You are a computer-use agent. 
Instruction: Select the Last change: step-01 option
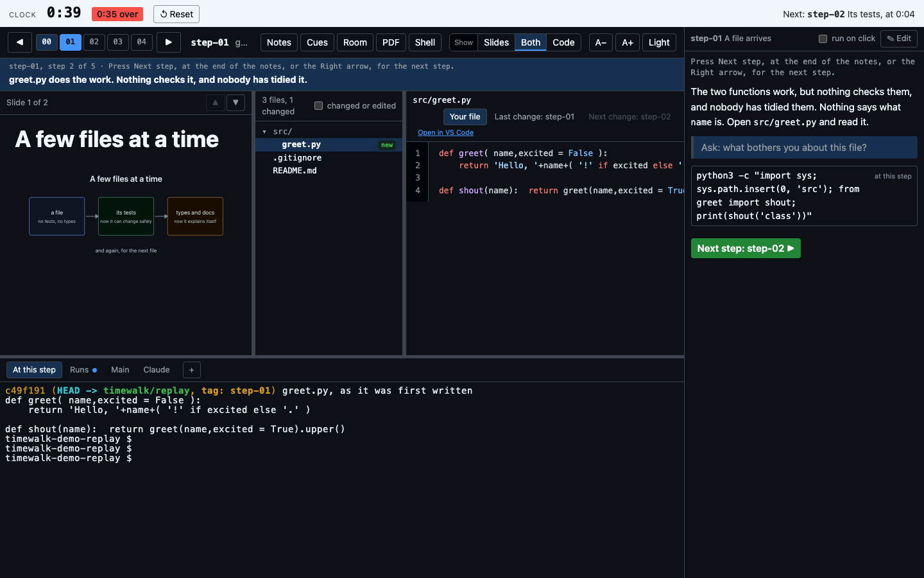535,117
